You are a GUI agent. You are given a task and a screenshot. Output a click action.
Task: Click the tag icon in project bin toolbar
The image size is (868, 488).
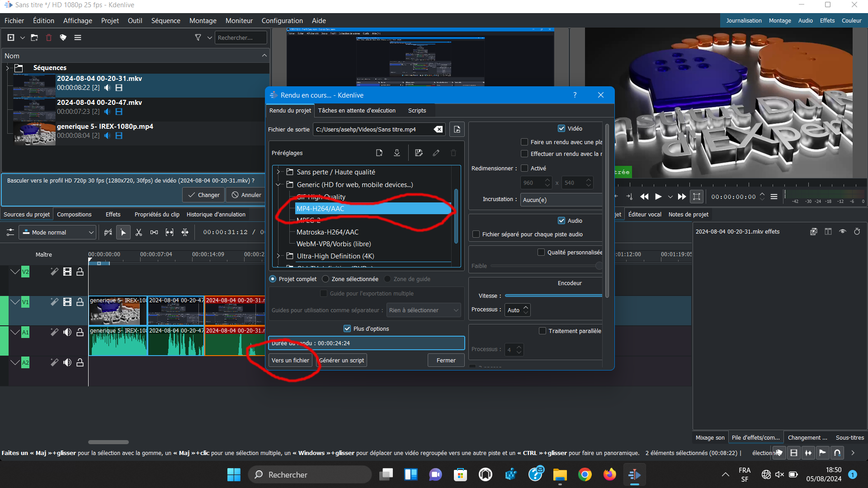pos(63,38)
